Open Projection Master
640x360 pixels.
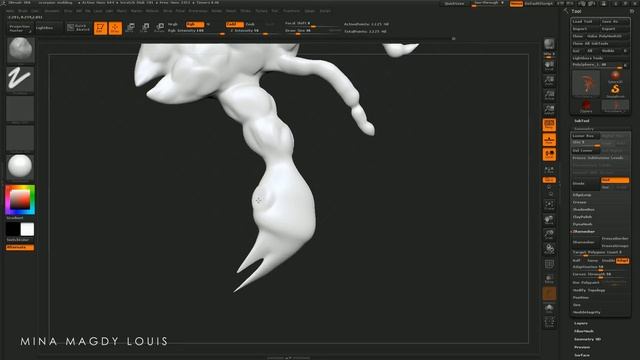pyautogui.click(x=20, y=28)
